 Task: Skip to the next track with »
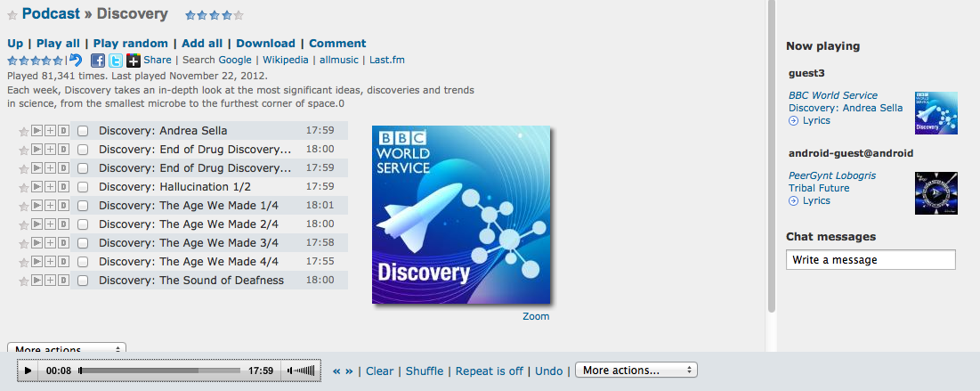tap(350, 371)
